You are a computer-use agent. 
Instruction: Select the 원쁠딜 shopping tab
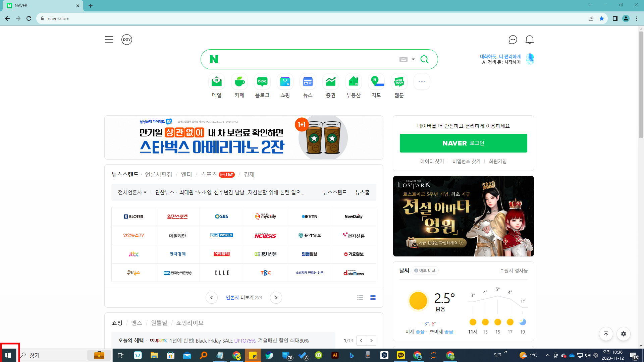[x=159, y=322]
